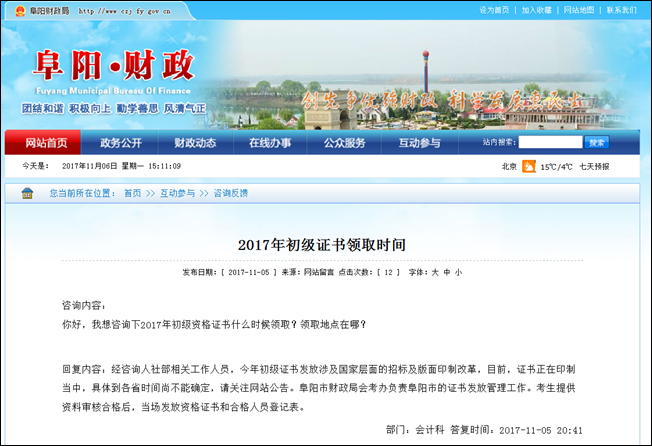The width and height of the screenshot is (652, 446).
Task: Click the 咨询反馈 breadcrumb link
Action: [231, 193]
